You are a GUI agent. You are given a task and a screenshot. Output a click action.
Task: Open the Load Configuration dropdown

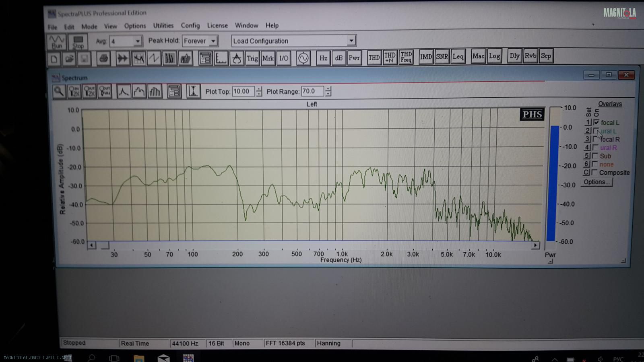[x=351, y=41]
